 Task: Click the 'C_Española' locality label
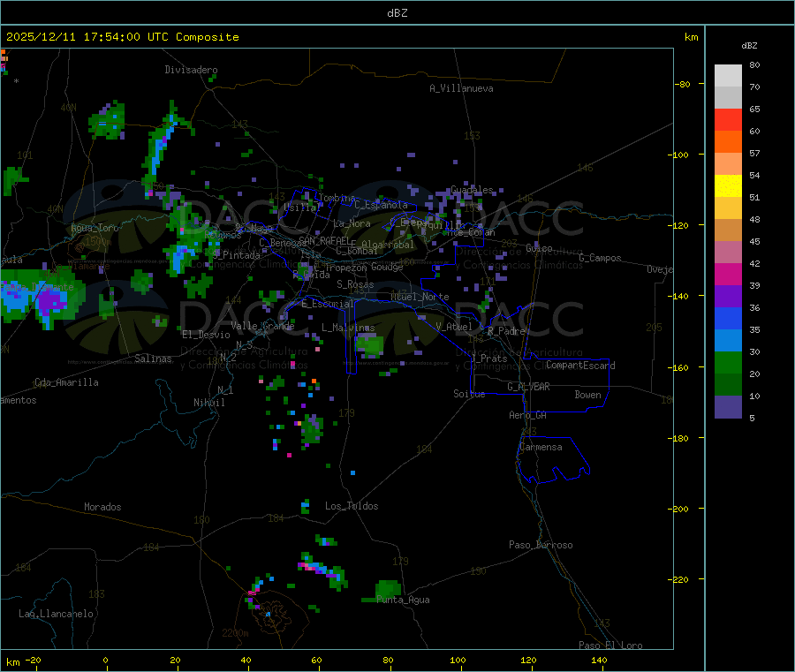click(381, 205)
